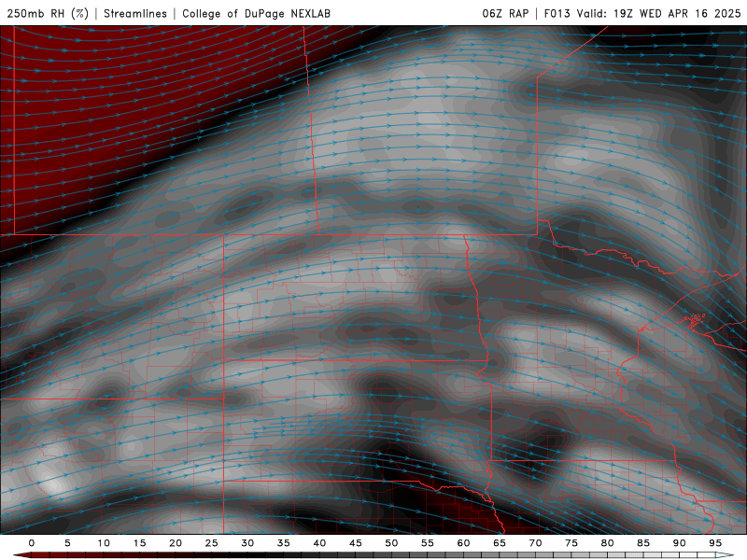This screenshot has height=560, width=747.
Task: Click the '70' legend scale value
Action: coord(535,543)
